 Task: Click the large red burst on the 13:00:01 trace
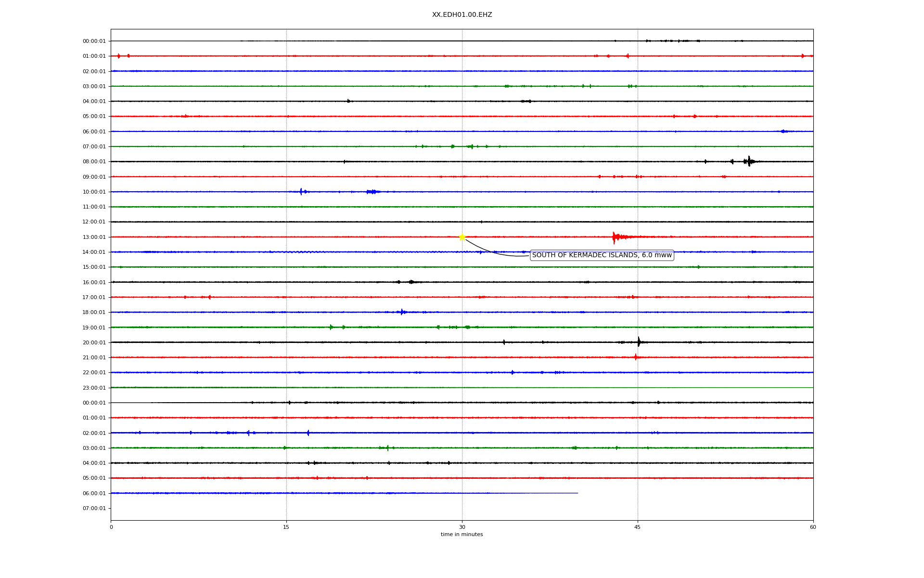pos(615,237)
